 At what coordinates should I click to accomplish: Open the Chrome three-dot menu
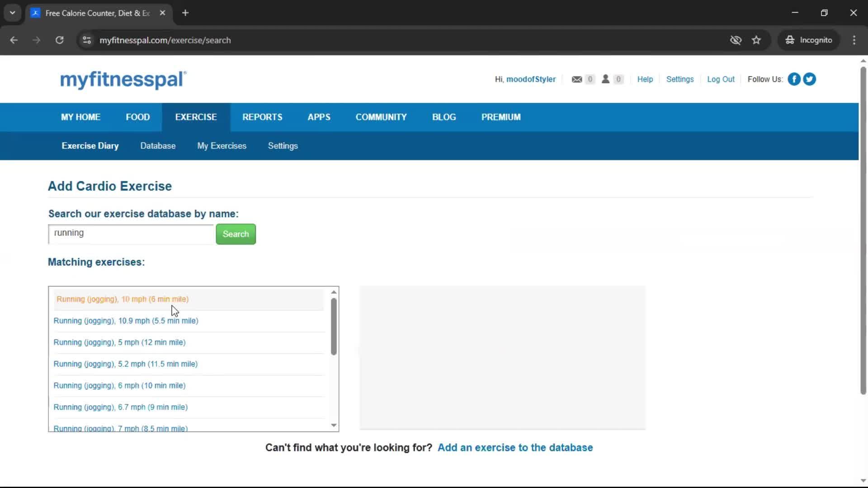pos(854,40)
